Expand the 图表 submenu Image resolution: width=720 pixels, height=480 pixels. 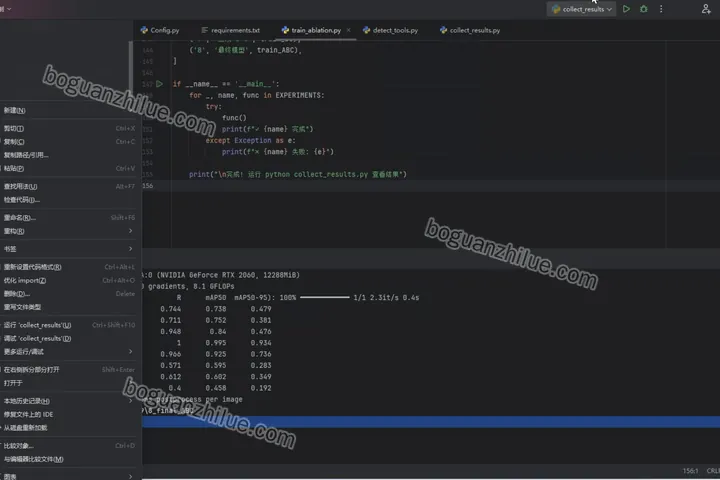click(69, 476)
